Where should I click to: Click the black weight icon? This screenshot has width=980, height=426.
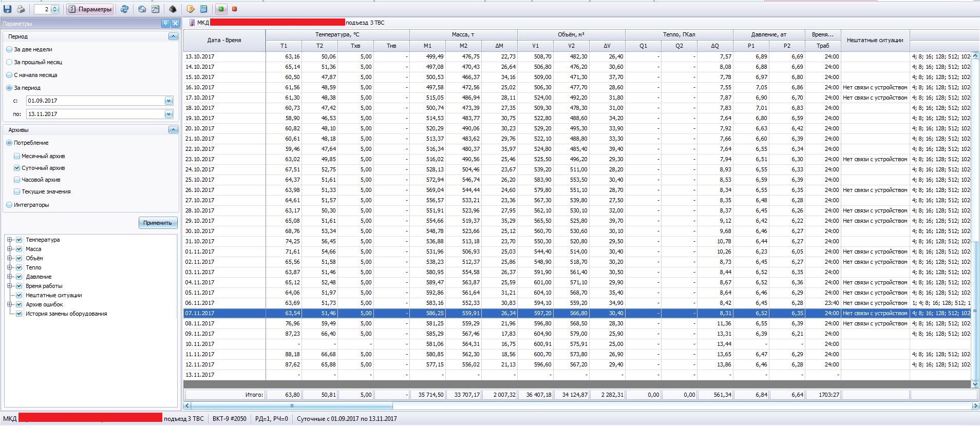173,9
